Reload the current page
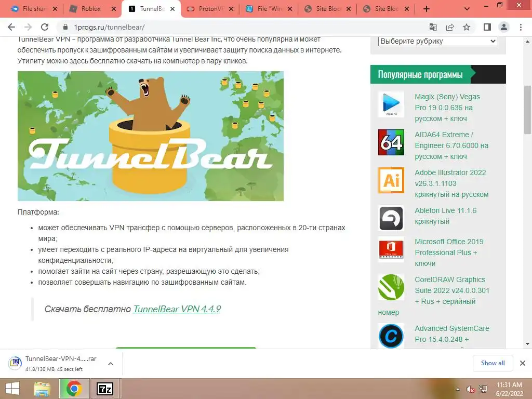The image size is (532, 399). [45, 27]
